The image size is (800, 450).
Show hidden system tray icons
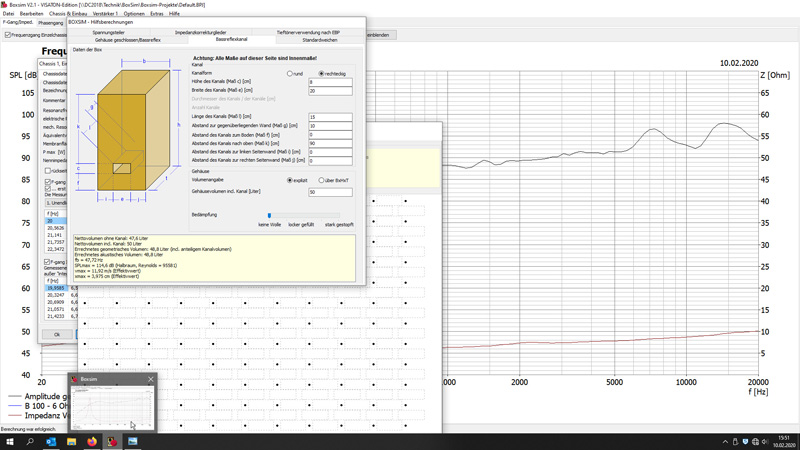(726, 441)
